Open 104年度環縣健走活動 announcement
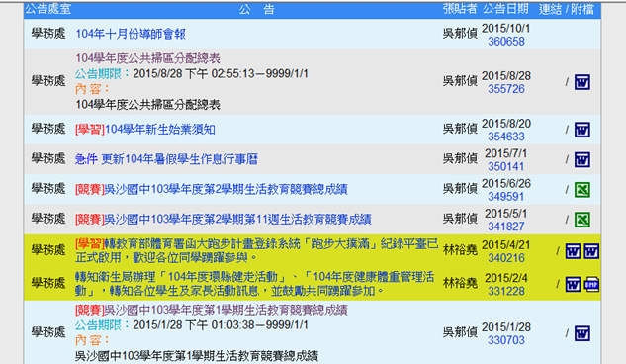Image resolution: width=626 pixels, height=364 pixels. [254, 284]
